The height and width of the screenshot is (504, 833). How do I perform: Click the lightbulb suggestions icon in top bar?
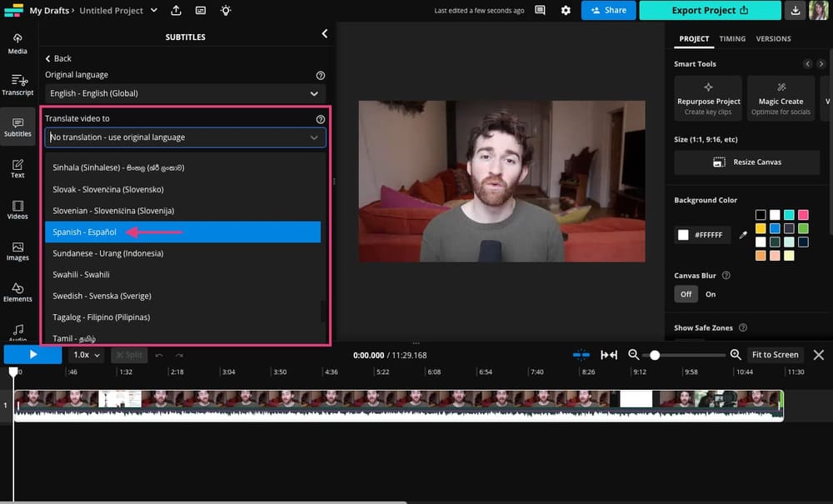pyautogui.click(x=225, y=10)
